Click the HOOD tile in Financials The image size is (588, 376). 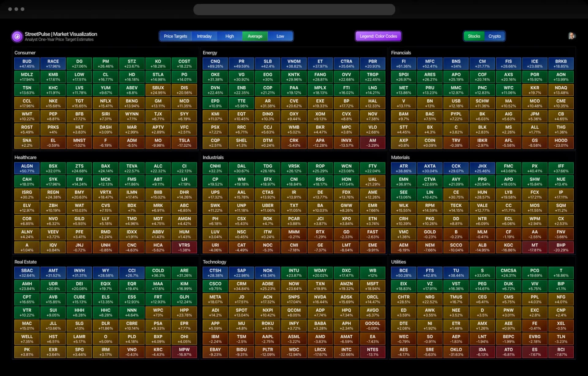pyautogui.click(x=561, y=143)
